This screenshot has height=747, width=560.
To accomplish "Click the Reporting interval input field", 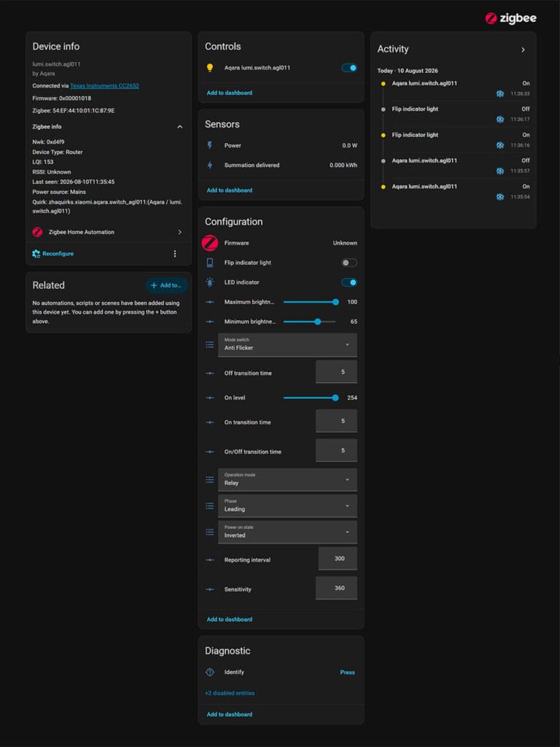I will [338, 558].
